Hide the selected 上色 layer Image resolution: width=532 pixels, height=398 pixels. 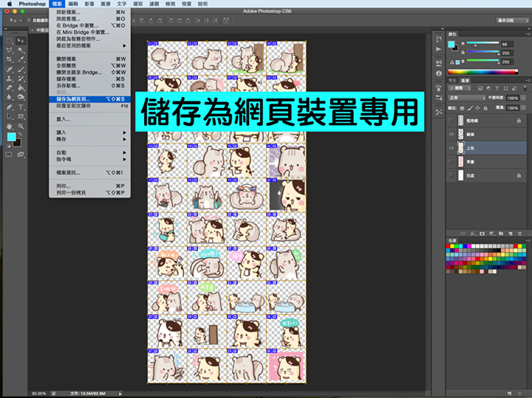point(451,148)
